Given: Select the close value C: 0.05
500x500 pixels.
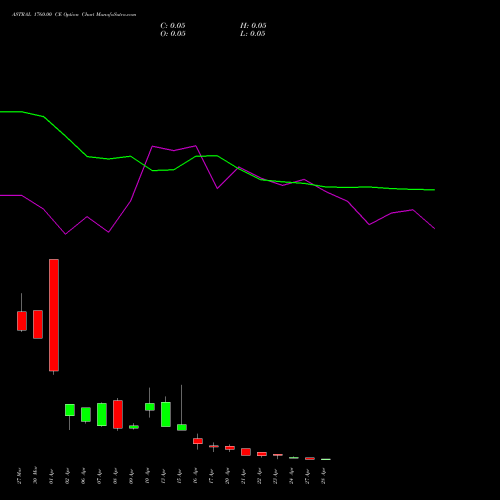Looking at the screenshot, I should pos(173,26).
